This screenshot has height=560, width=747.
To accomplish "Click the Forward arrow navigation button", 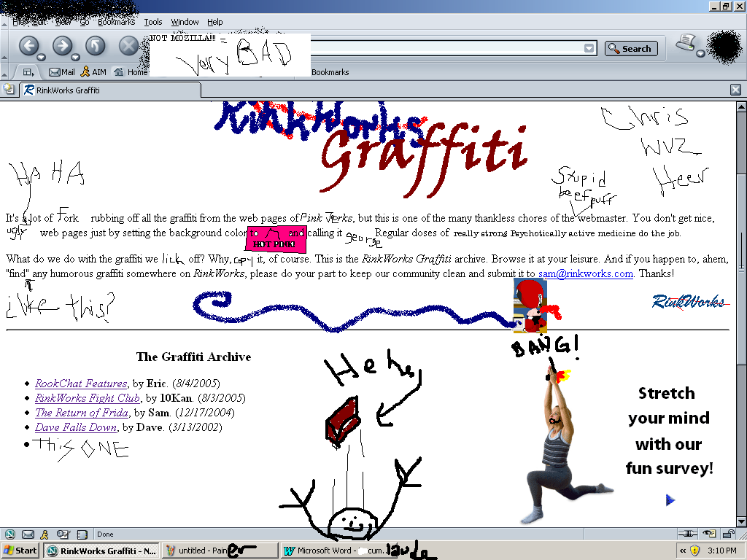I will [x=62, y=46].
